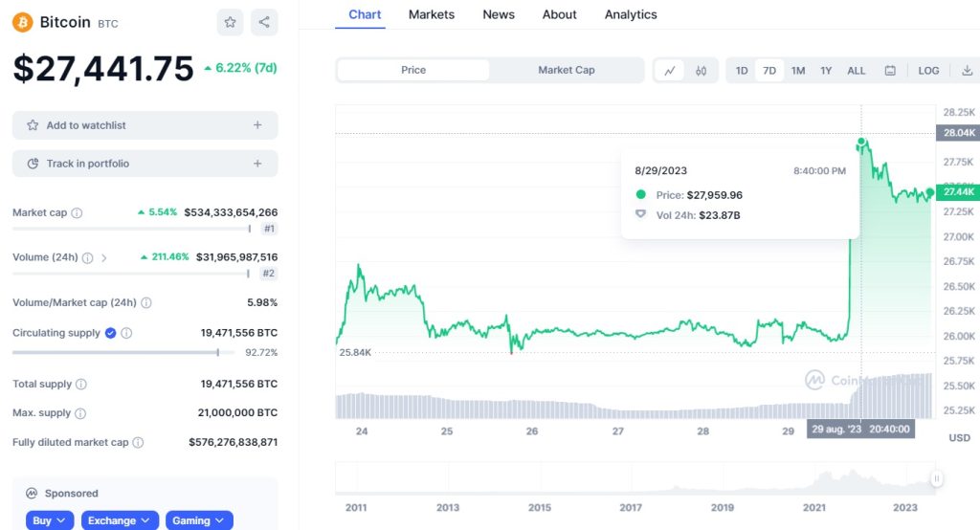Set chart range to 1M
The height and width of the screenshot is (530, 980).
[x=798, y=71]
